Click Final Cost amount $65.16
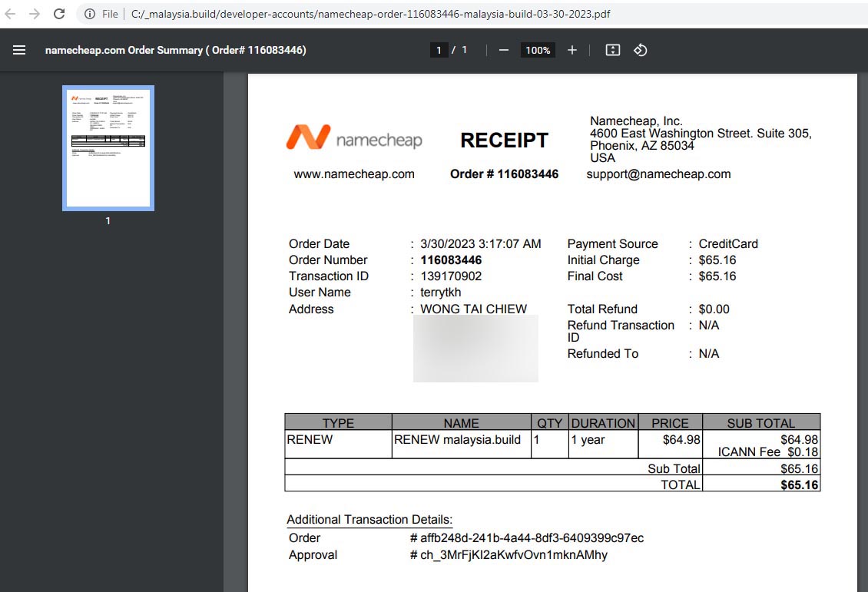Image resolution: width=868 pixels, height=592 pixels. pyautogui.click(x=717, y=276)
